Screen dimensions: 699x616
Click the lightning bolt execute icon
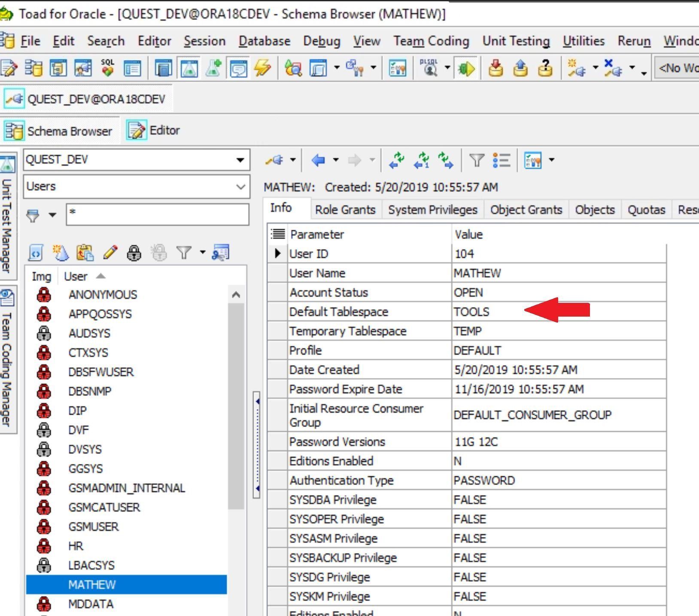click(x=262, y=68)
